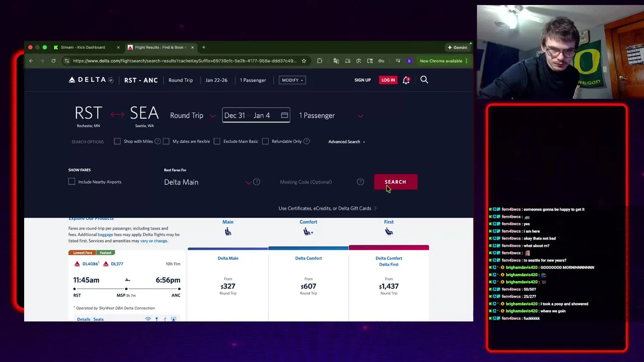Open flight Seats link
This screenshot has width=644, height=362.
(x=98, y=319)
